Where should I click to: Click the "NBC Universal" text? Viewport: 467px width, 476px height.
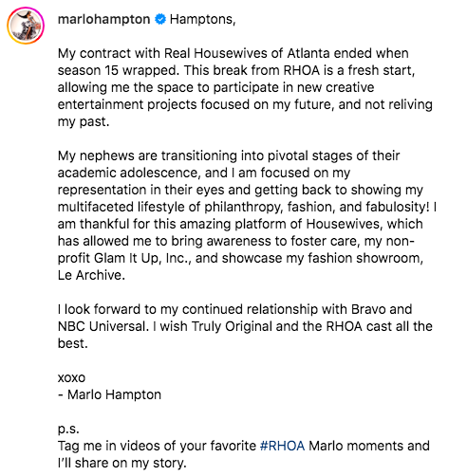pyautogui.click(x=103, y=326)
